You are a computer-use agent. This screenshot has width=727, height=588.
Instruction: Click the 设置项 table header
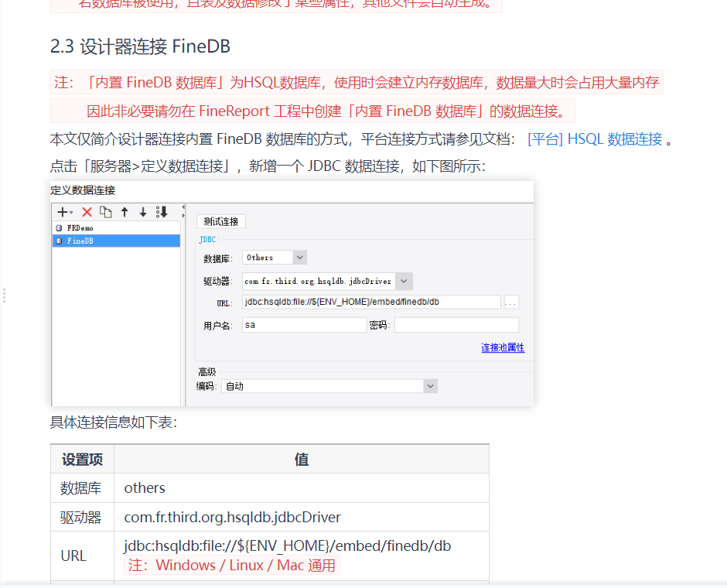click(82, 459)
